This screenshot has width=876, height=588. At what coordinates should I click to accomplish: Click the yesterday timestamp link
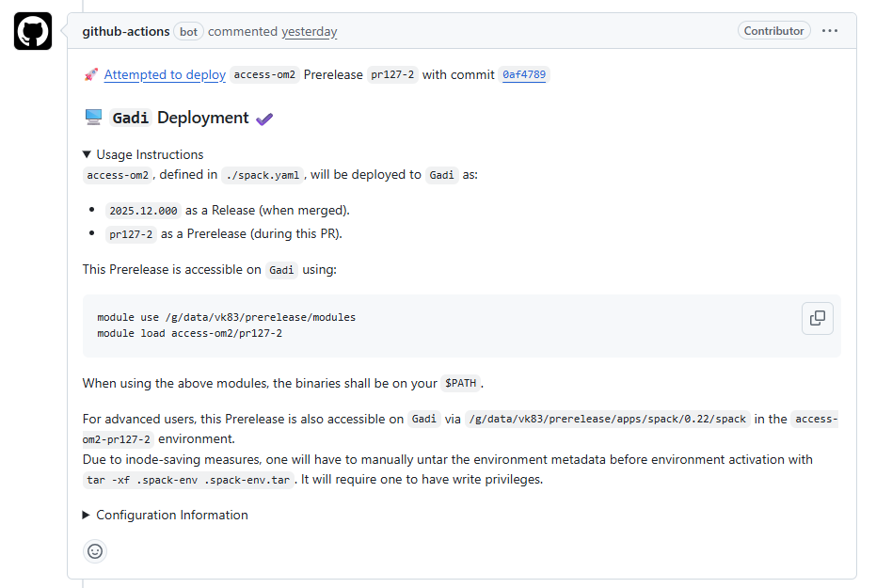pos(310,31)
